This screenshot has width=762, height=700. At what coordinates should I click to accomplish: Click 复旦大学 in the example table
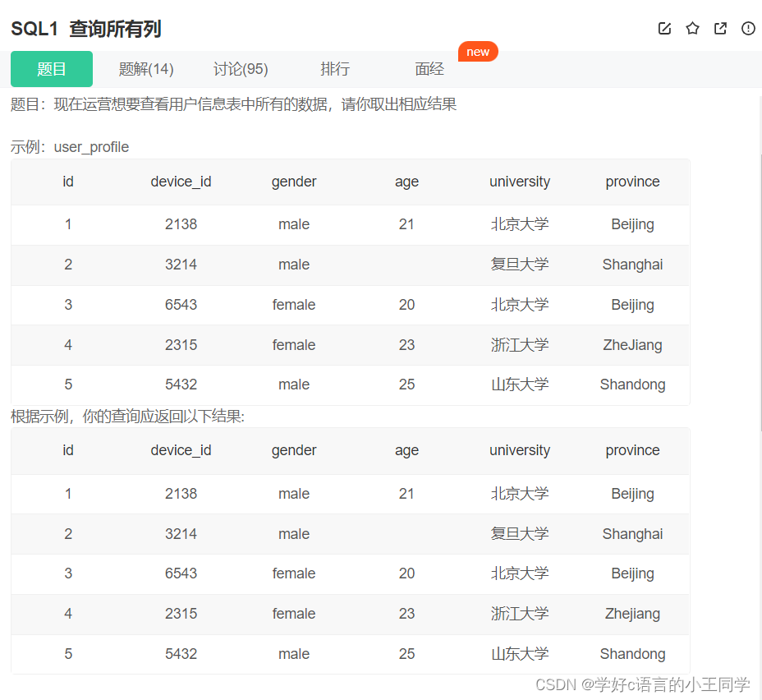pyautogui.click(x=520, y=265)
